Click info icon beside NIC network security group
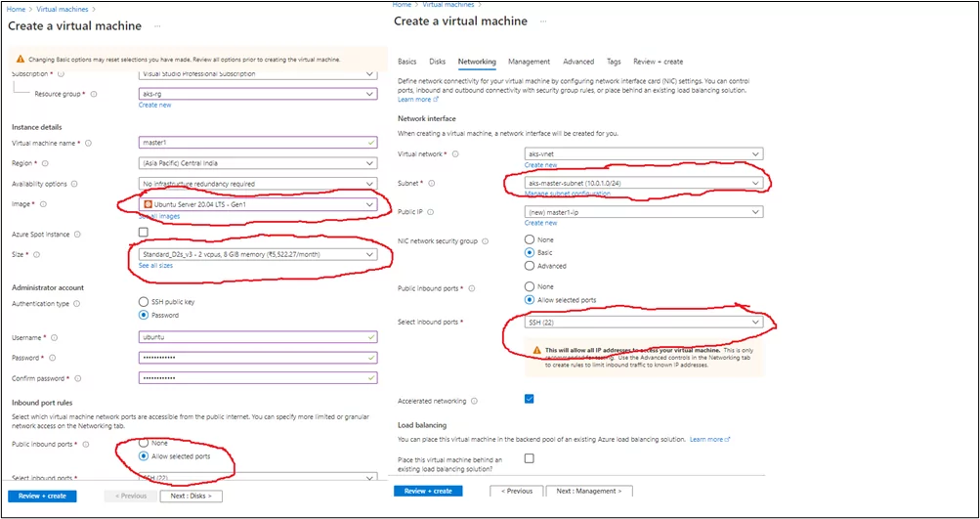Viewport: 980px width, 519px height. 485,241
